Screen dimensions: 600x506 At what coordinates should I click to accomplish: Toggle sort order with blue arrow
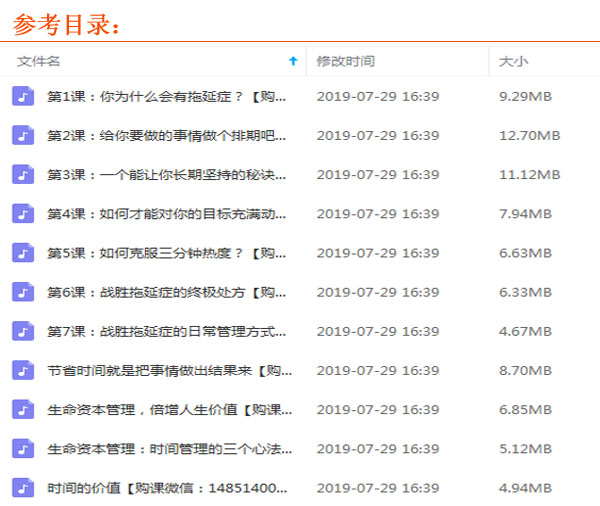(x=293, y=62)
